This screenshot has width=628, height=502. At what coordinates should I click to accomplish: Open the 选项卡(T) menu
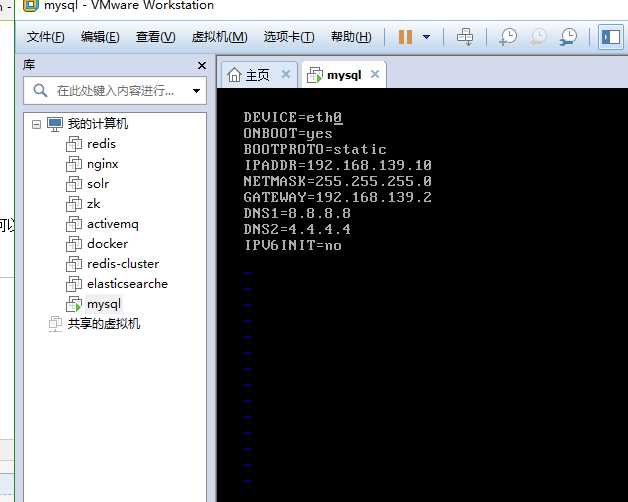tap(289, 37)
